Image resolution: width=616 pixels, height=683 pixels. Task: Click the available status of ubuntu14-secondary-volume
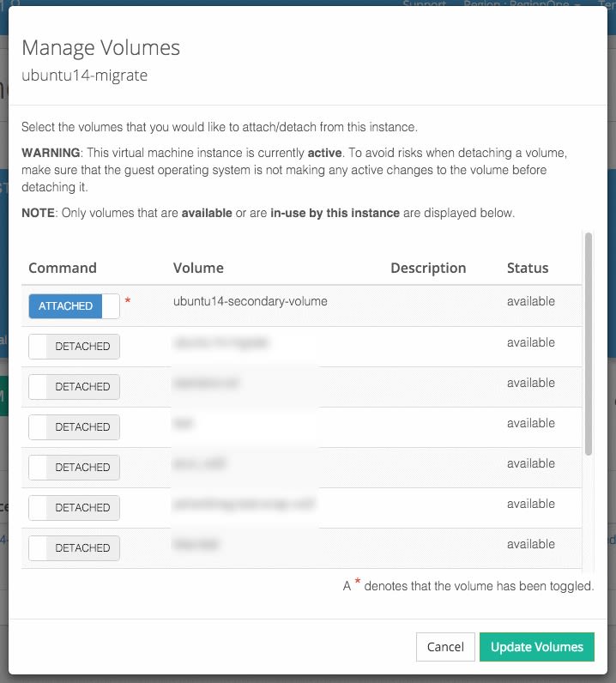coord(530,301)
